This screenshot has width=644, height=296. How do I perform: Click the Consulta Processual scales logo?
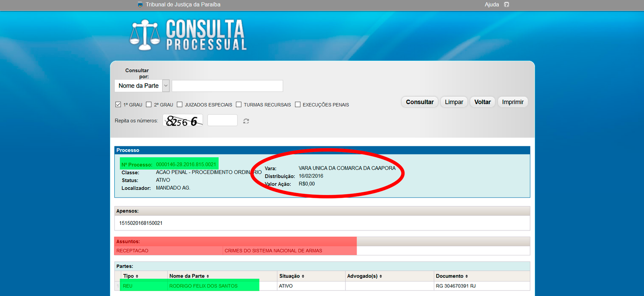[x=144, y=35]
